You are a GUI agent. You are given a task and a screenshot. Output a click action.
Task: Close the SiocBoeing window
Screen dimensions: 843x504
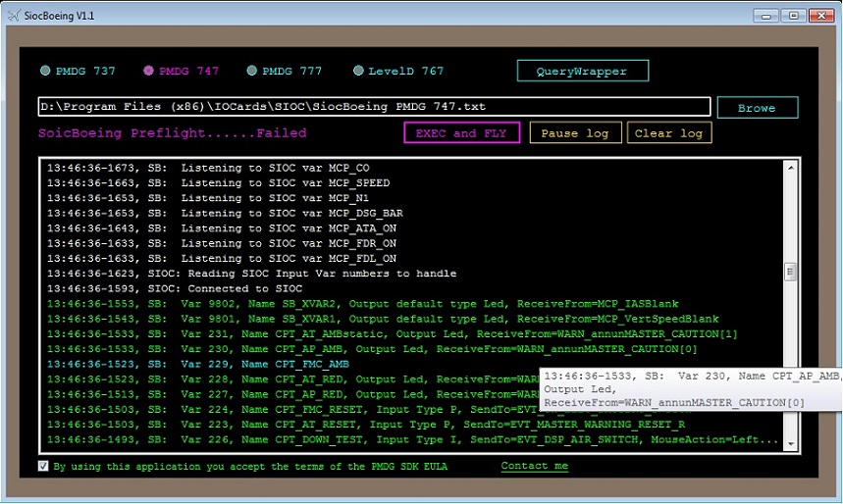(821, 16)
